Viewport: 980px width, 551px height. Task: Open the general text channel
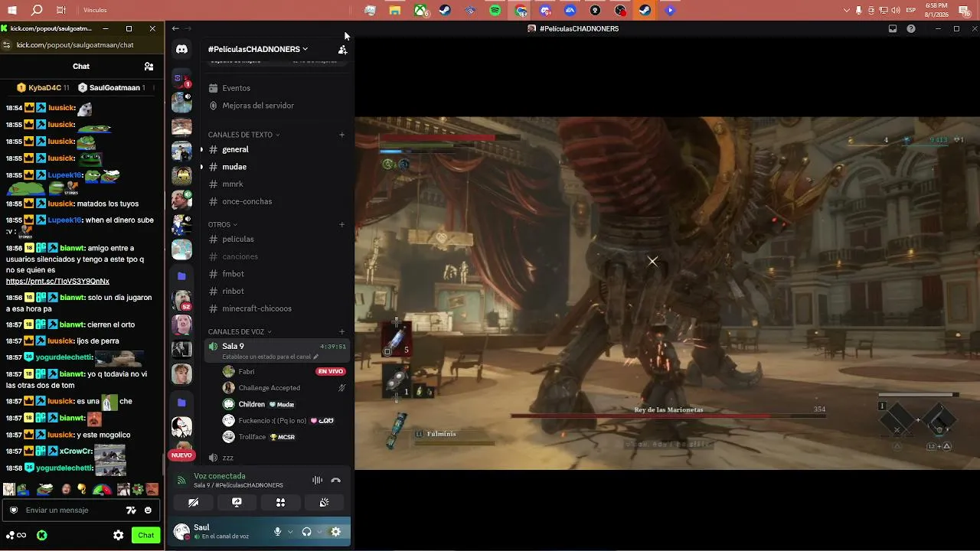(x=277, y=150)
